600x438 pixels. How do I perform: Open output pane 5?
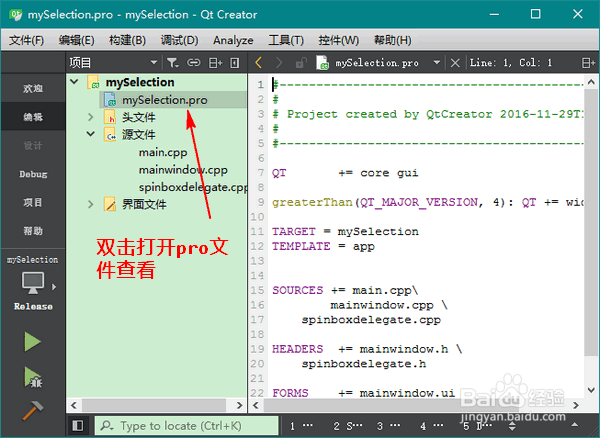coord(478,426)
